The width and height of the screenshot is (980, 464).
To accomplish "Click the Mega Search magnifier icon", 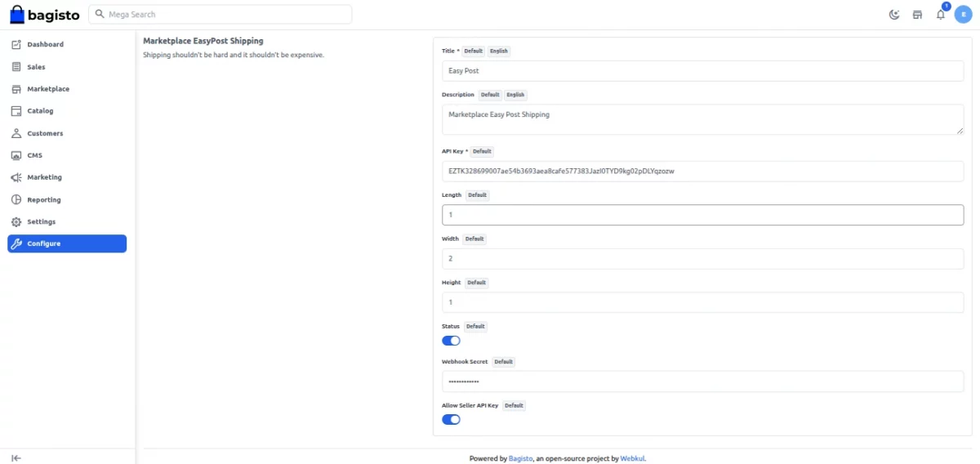I will click(100, 15).
